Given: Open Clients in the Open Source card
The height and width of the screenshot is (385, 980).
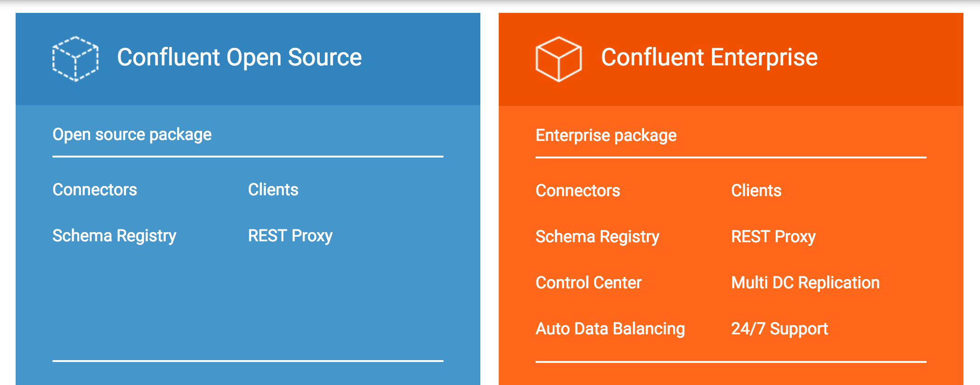Looking at the screenshot, I should point(273,190).
